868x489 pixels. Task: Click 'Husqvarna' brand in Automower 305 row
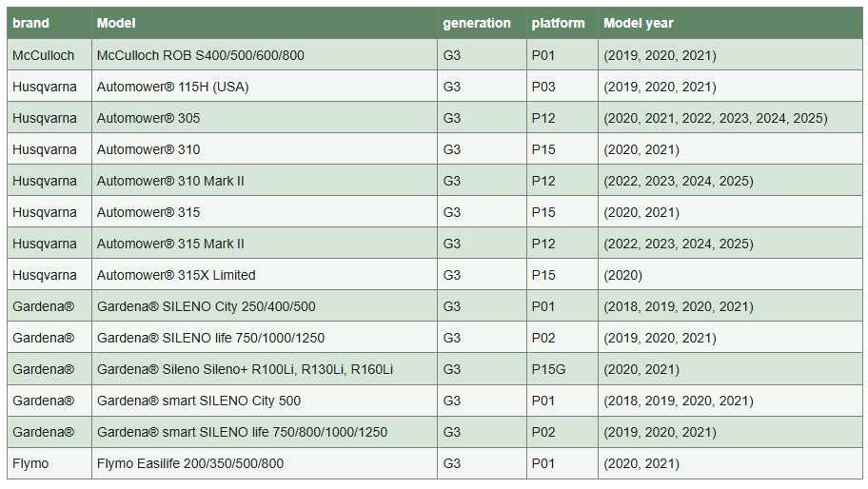click(x=49, y=118)
